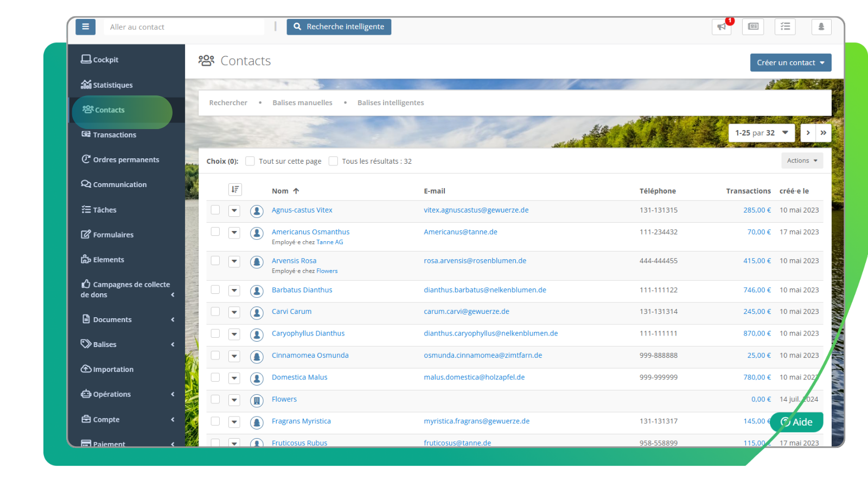Click the 'Créer un contact' button
The height and width of the screenshot is (488, 868).
tap(790, 62)
